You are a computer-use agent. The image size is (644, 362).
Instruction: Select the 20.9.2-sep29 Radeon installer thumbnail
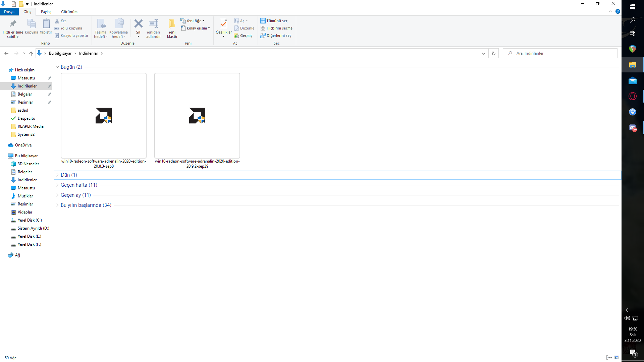coord(197,116)
